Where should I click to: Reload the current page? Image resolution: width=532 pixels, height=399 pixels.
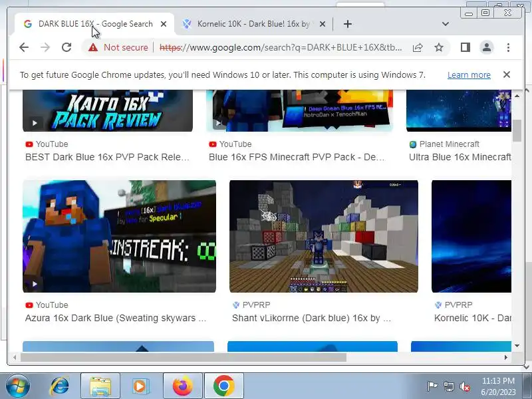click(66, 47)
